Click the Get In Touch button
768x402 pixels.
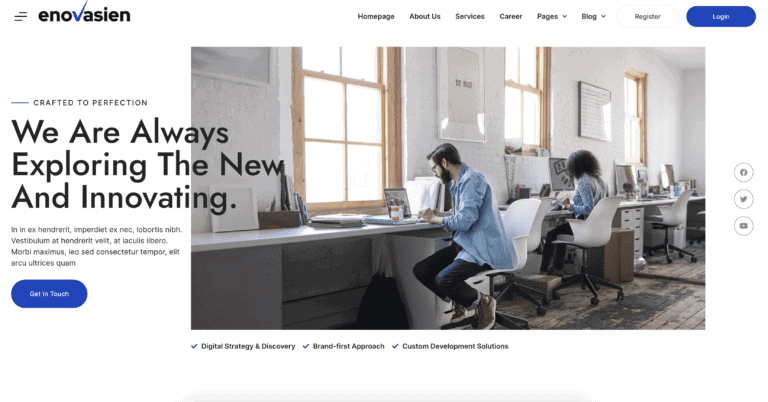point(49,294)
